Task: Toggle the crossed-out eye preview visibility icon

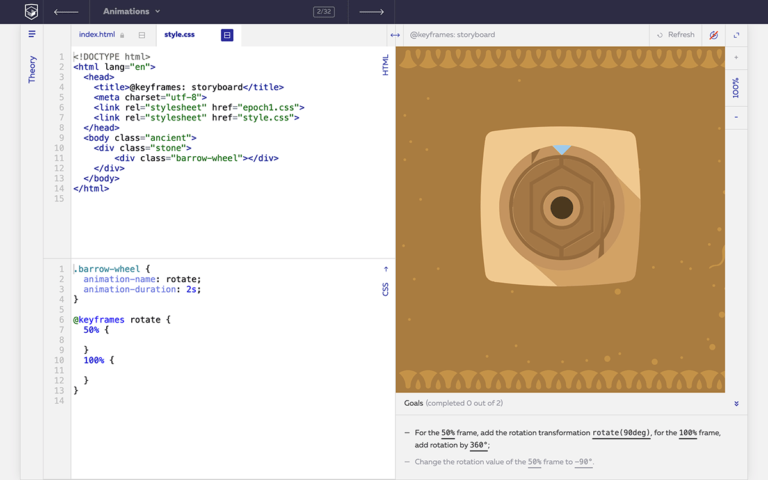Action: (x=713, y=35)
